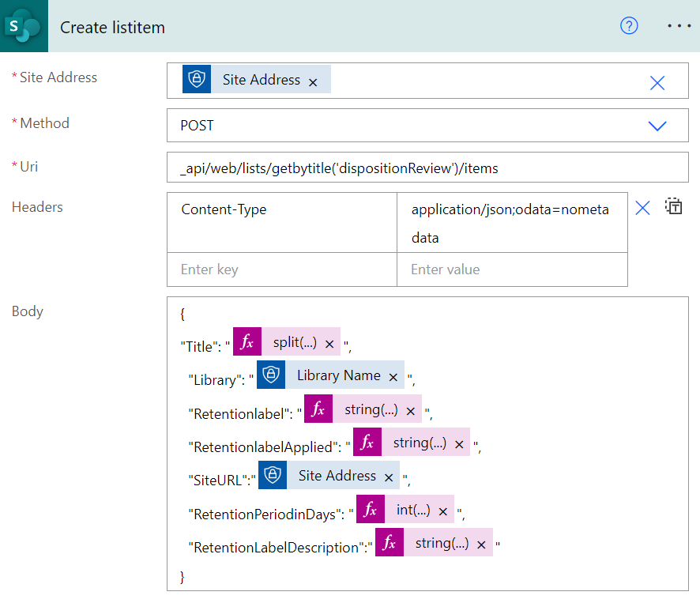
Task: Delete the Content-Type header row
Action: [x=643, y=208]
